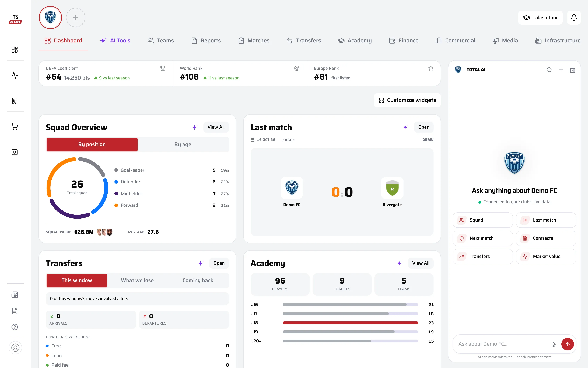Screen dimensions: 588x368
Task: Click the squad player avatars thumbnail
Action: click(105, 232)
